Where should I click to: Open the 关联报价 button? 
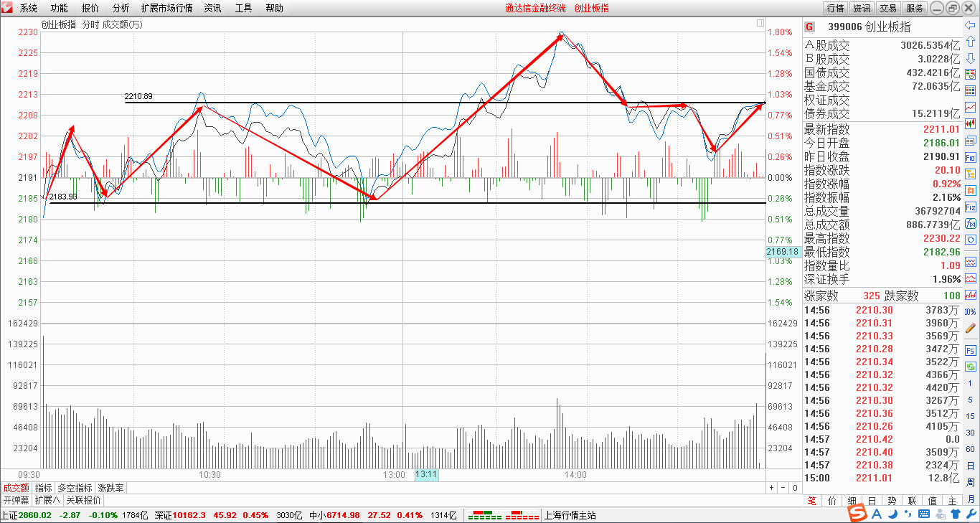pos(83,500)
